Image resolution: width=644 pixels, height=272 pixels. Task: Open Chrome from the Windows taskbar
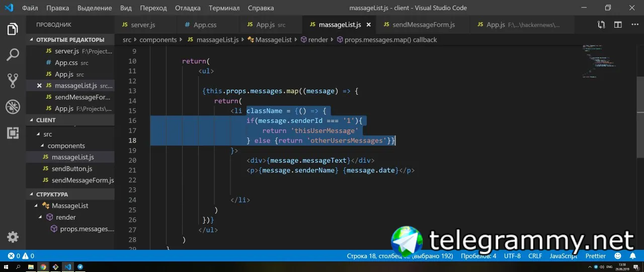coord(43,266)
